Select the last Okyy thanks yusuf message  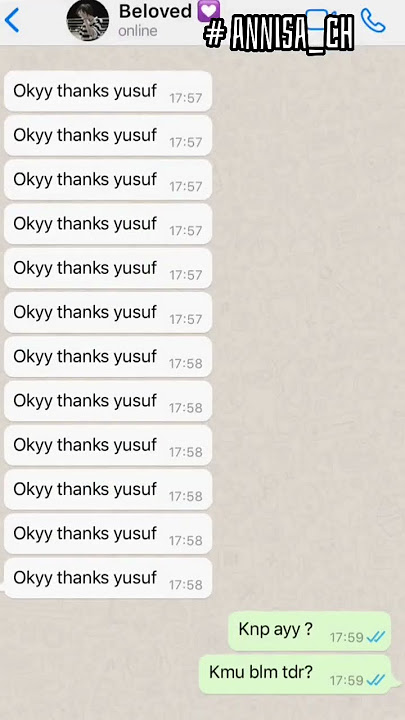pyautogui.click(x=108, y=578)
